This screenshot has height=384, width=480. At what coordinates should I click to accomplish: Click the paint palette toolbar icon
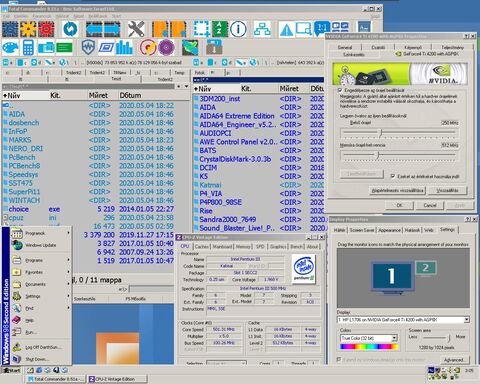click(10, 48)
